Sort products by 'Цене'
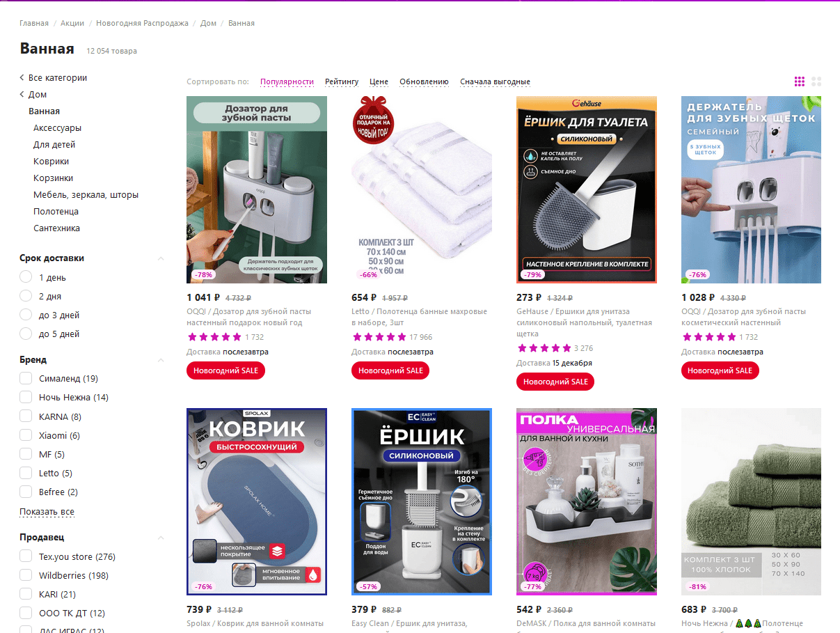The height and width of the screenshot is (633, 840). point(379,81)
